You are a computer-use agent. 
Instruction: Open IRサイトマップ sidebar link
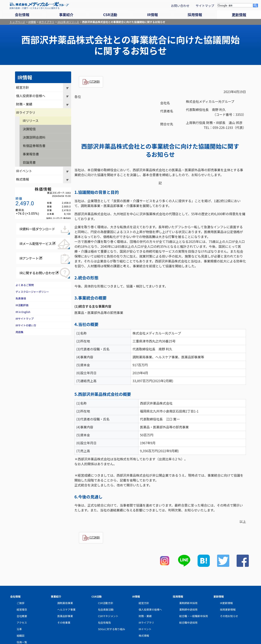[24, 319]
